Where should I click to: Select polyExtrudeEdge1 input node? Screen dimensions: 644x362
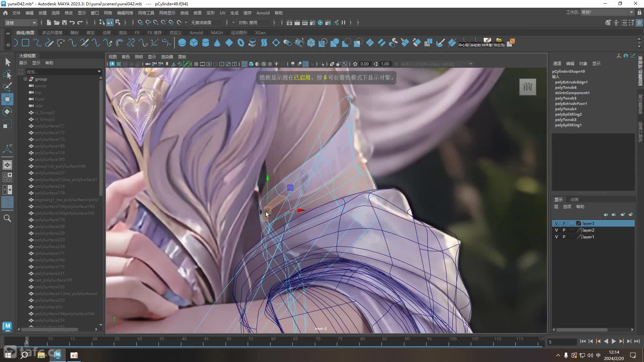pyautogui.click(x=571, y=82)
